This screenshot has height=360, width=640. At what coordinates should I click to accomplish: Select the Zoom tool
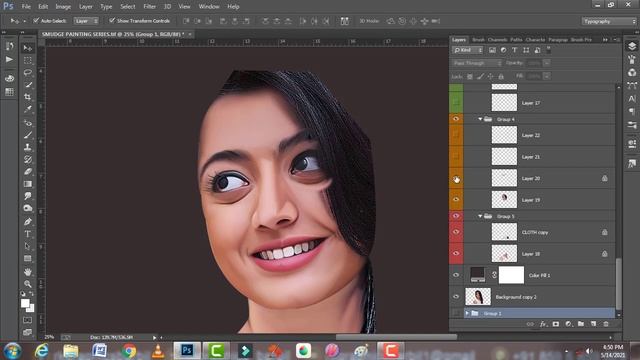(x=27, y=284)
